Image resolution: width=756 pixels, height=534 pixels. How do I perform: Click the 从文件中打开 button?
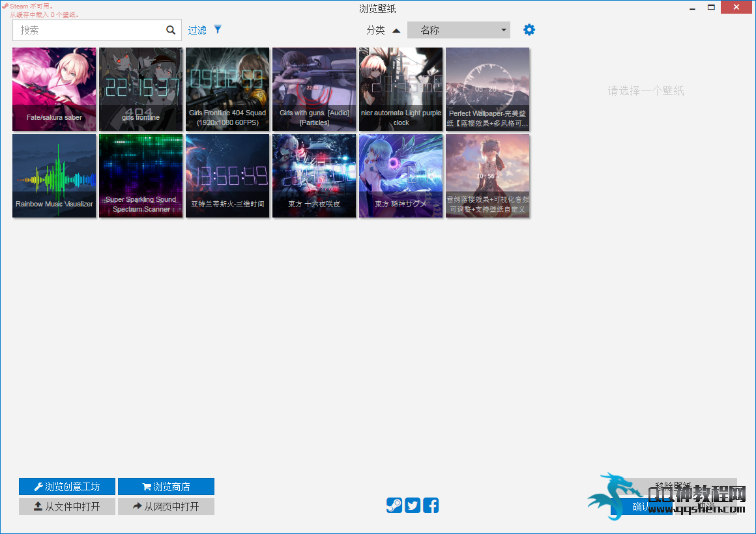[x=67, y=507]
